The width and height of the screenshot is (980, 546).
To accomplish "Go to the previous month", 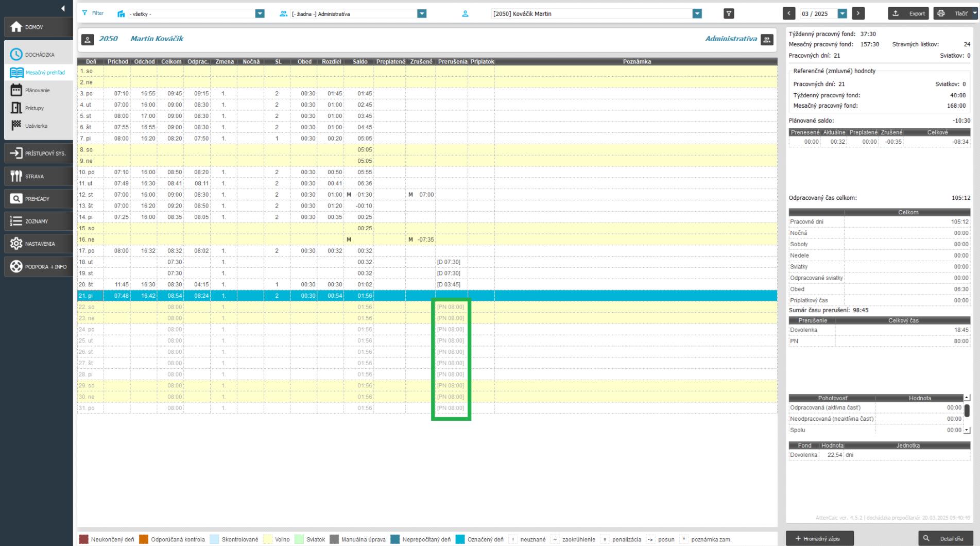I will pyautogui.click(x=789, y=14).
